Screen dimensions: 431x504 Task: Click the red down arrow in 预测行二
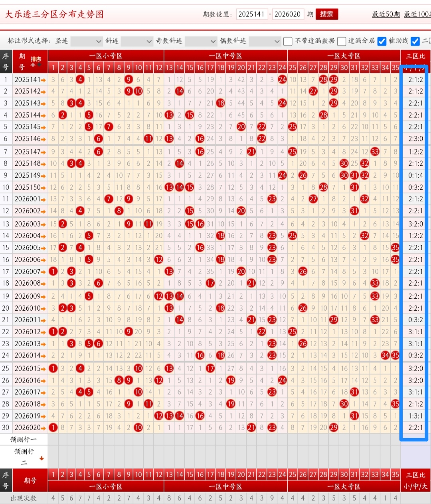[42, 458]
